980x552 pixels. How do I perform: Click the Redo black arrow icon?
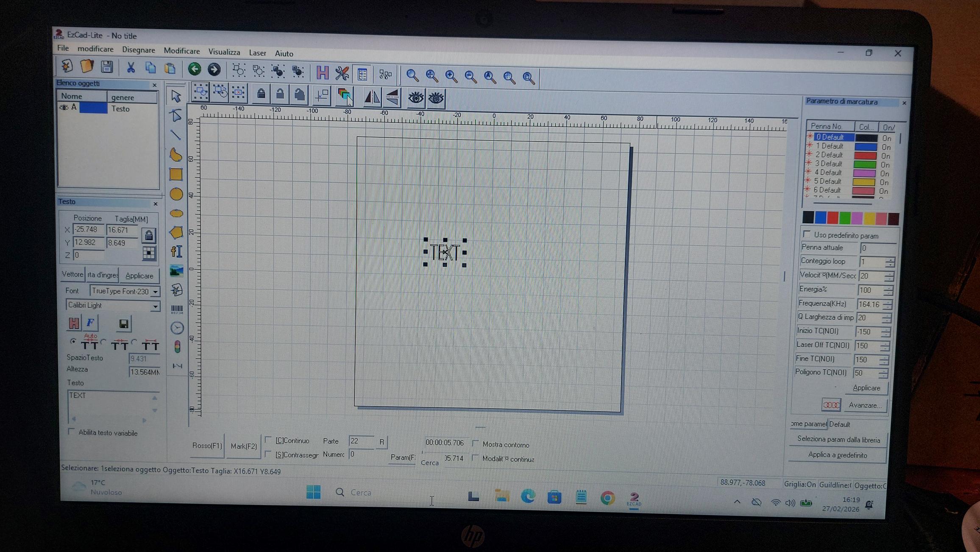(x=214, y=69)
